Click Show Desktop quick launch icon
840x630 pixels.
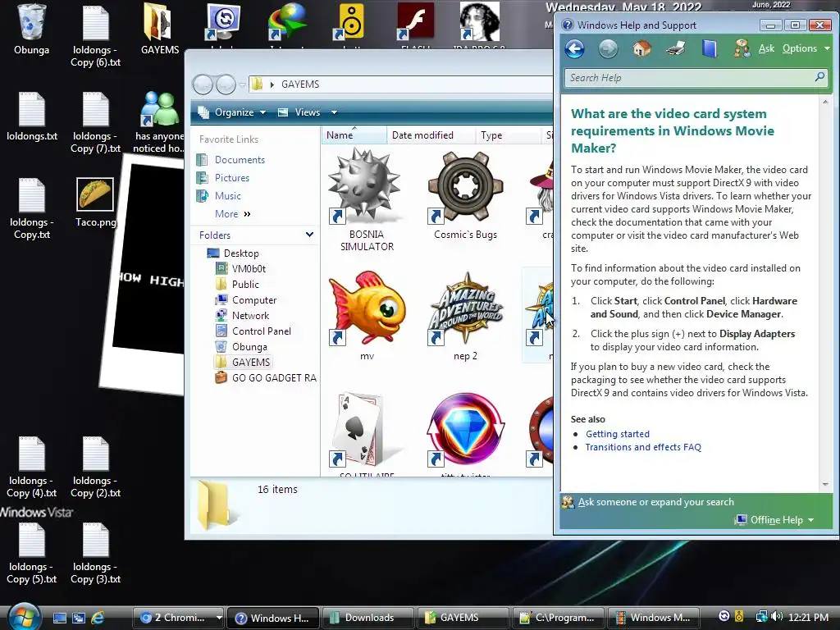tap(59, 618)
